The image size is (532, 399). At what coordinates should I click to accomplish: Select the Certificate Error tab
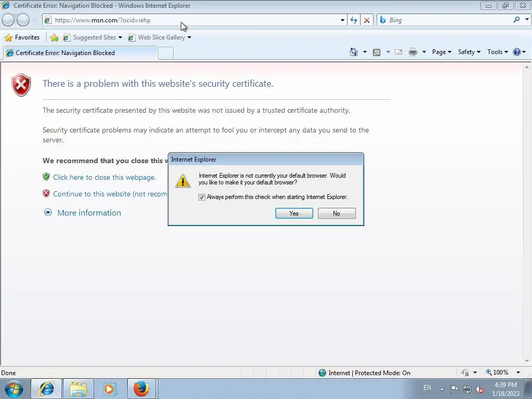point(81,53)
